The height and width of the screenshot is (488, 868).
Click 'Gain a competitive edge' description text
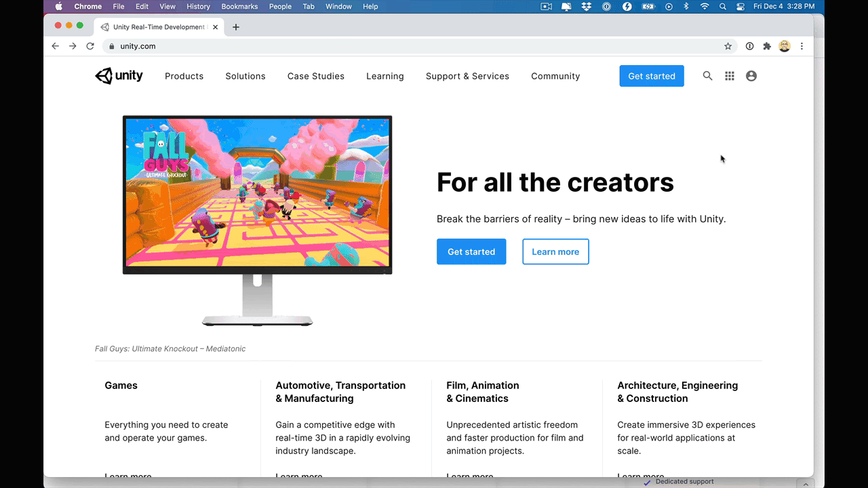pos(342,438)
